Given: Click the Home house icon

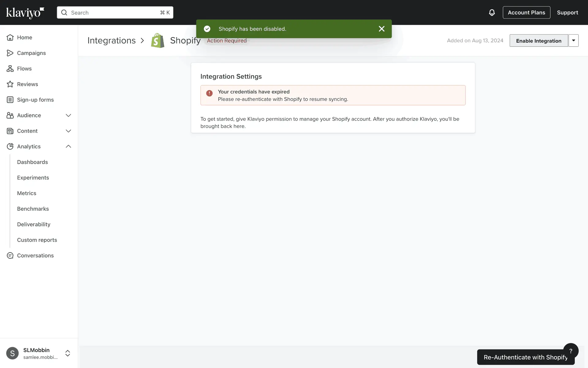Looking at the screenshot, I should (x=10, y=37).
